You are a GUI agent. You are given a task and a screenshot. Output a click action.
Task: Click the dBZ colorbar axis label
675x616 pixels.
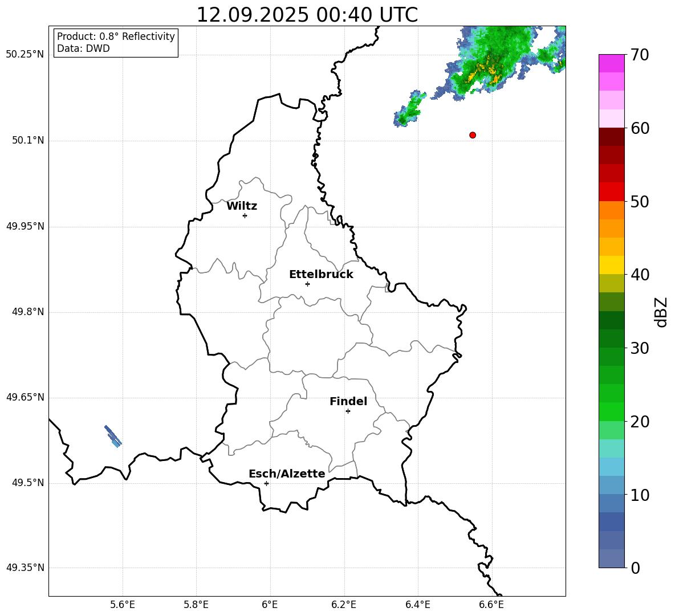tap(660, 312)
